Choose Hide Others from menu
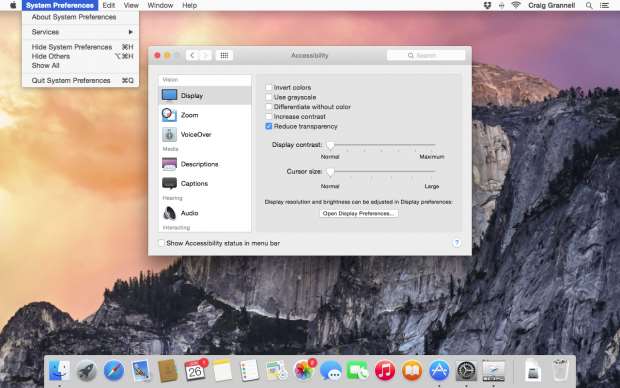This screenshot has width=620, height=388. tap(80, 56)
